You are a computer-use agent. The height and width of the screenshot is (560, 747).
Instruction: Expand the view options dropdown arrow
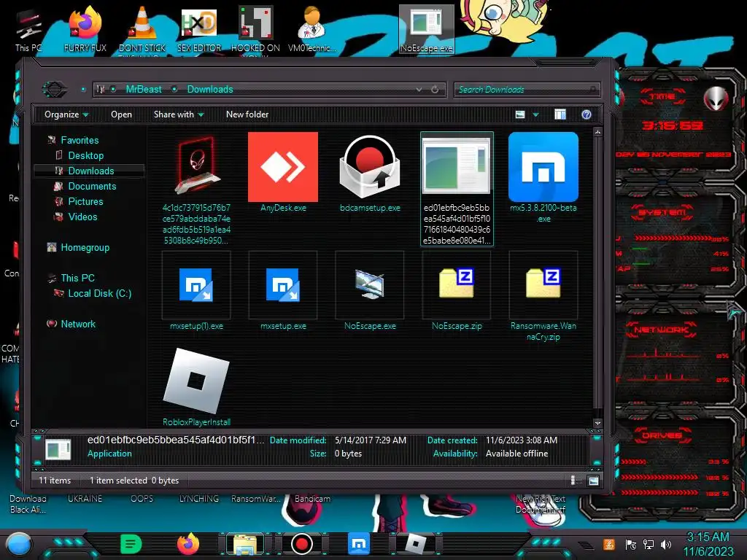coord(535,114)
